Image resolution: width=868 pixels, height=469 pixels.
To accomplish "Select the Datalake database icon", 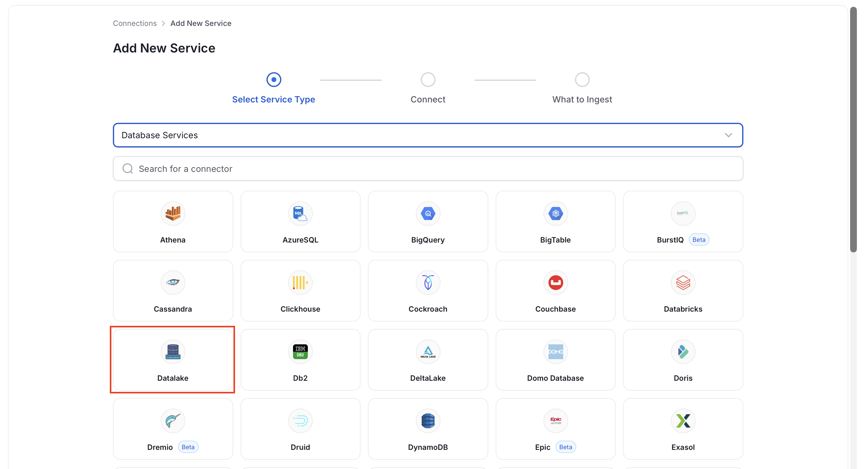I will pyautogui.click(x=173, y=352).
